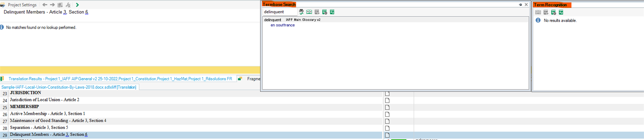Click the binoculars search icon in Termbase Search

point(301,12)
